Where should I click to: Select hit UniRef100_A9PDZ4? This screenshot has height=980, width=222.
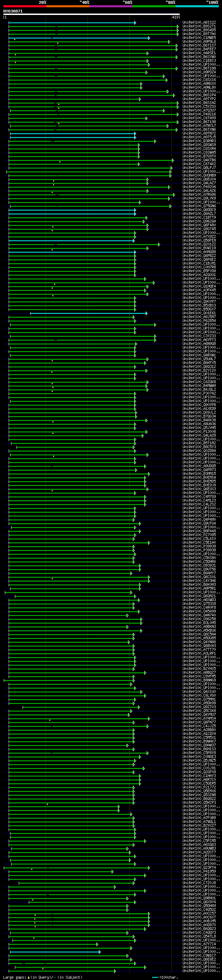[199, 72]
